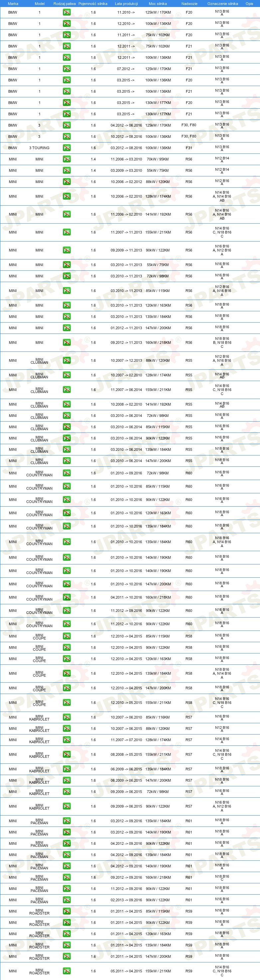Click the Oznaczenie silnika column header
The image size is (260, 980).
click(x=223, y=4)
